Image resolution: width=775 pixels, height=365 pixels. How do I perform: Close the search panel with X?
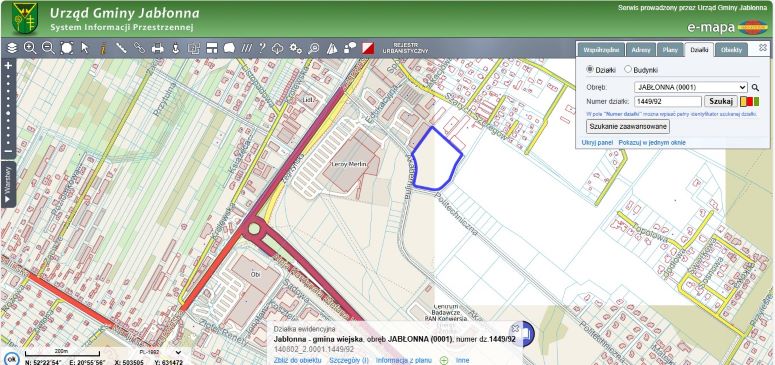763,47
